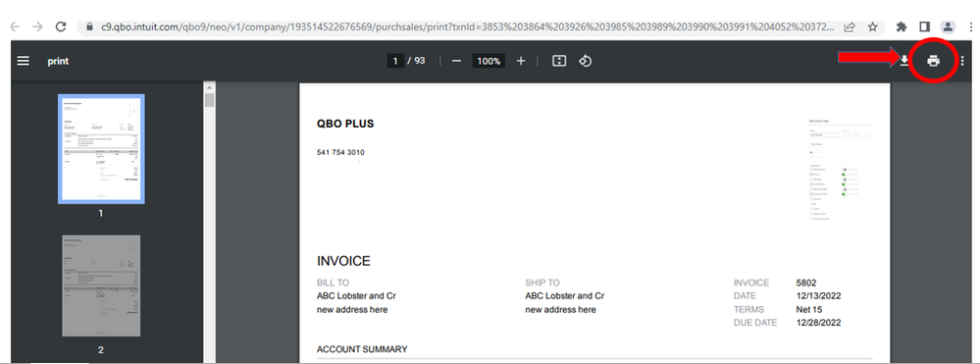Click the ACCOUNT SUMMARY heading
The height and width of the screenshot is (364, 980).
(x=362, y=349)
